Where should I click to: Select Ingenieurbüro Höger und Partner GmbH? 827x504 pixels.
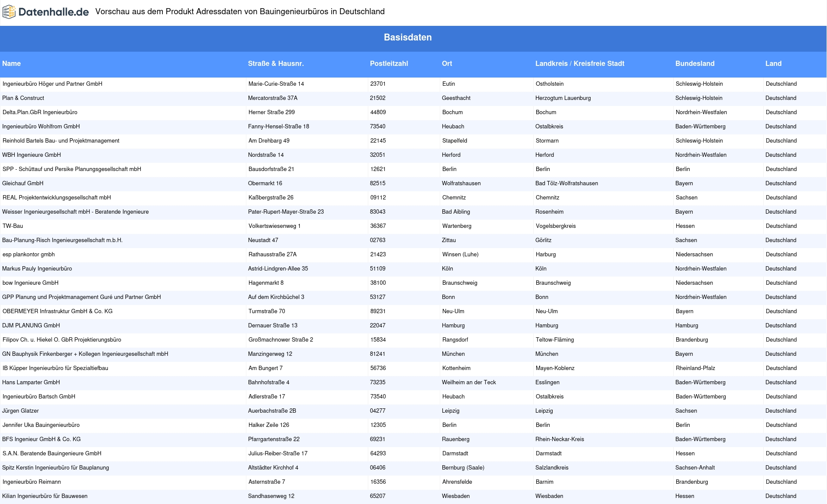(x=53, y=84)
